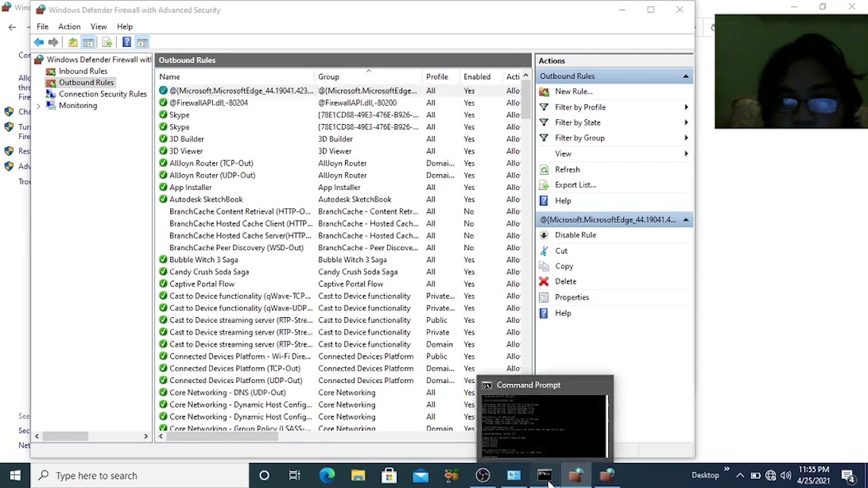Open Filter by Group submenu

pyautogui.click(x=614, y=138)
